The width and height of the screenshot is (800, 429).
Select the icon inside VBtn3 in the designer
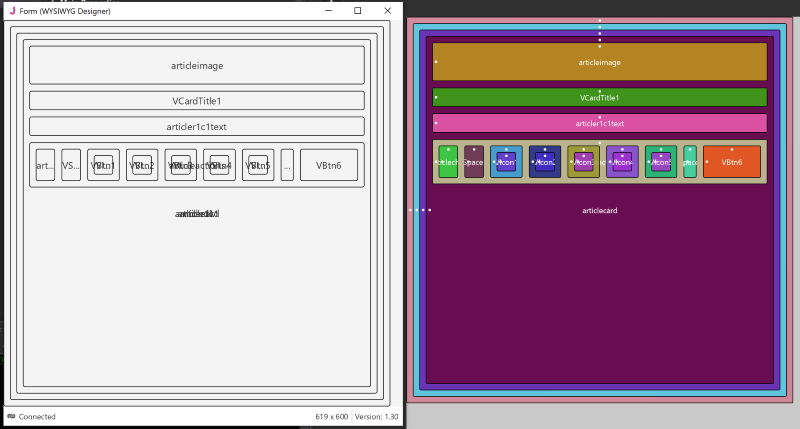click(181, 165)
